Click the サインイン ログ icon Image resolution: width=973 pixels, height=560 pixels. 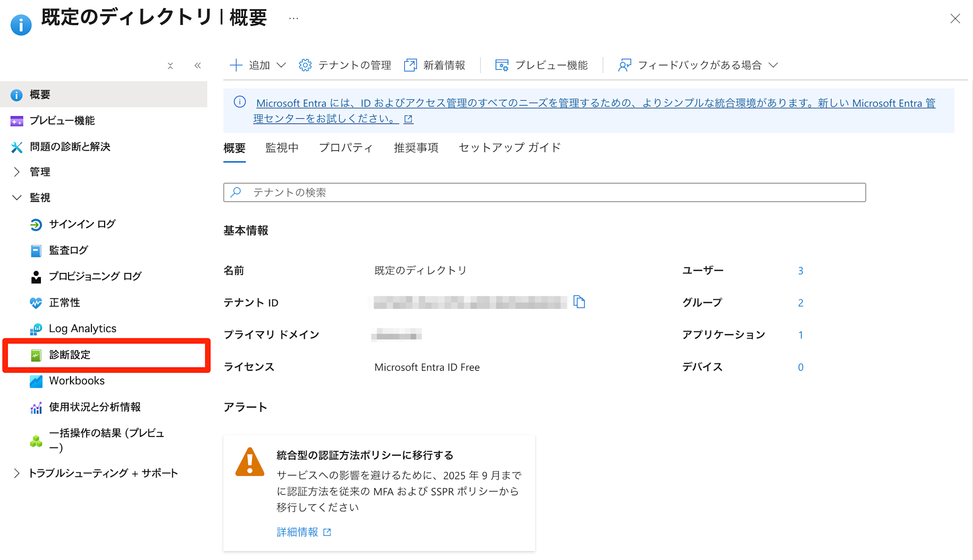(x=36, y=224)
